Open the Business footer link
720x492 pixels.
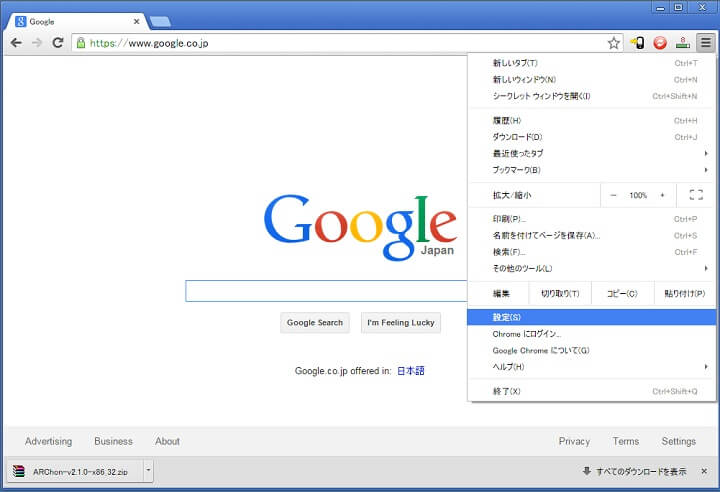[113, 441]
